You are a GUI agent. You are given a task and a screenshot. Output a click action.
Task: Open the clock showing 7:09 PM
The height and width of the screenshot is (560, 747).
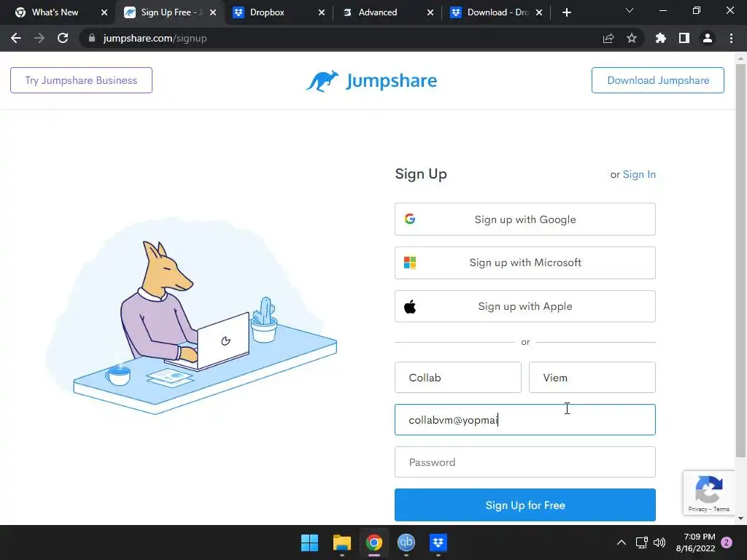click(x=695, y=542)
